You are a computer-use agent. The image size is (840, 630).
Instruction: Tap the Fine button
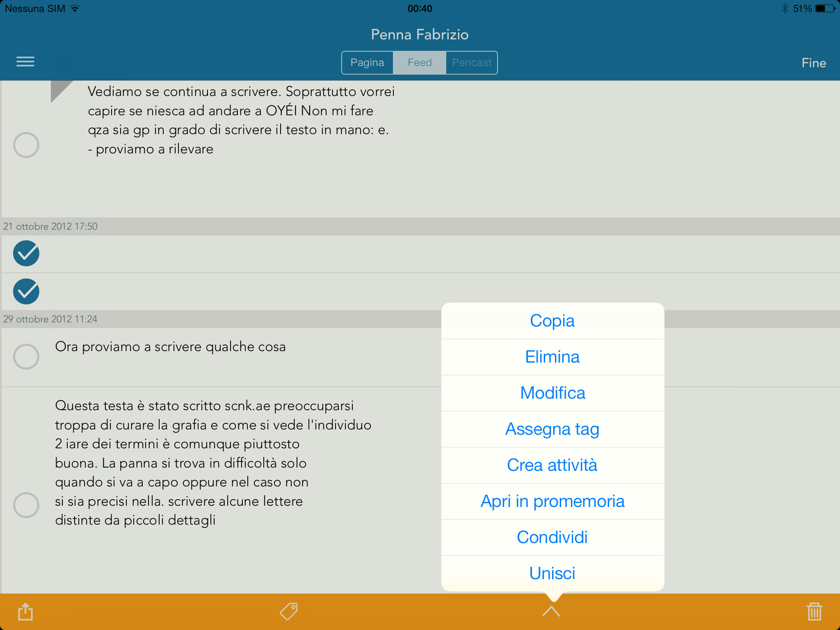(814, 63)
